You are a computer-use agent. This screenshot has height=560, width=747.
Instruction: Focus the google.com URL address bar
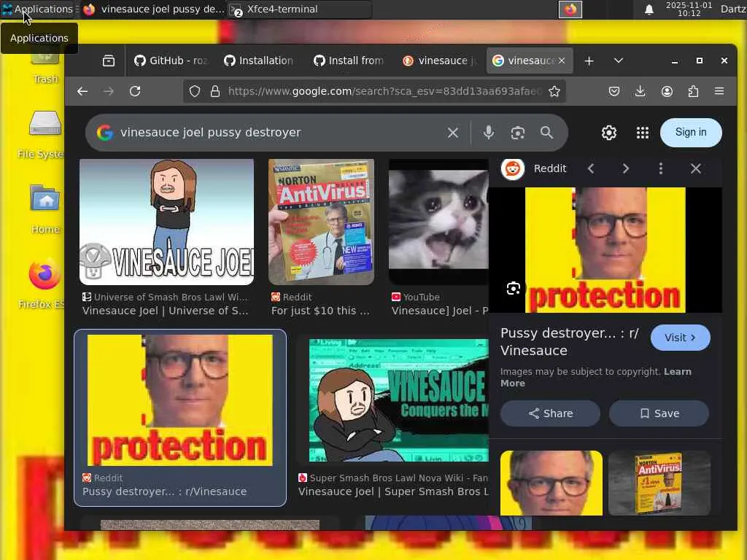click(384, 91)
